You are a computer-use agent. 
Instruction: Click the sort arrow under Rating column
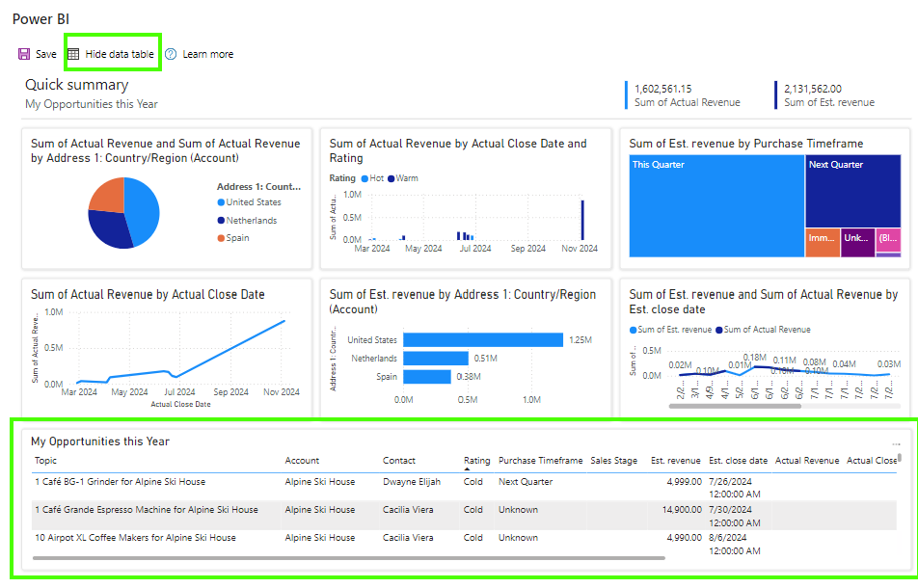pyautogui.click(x=469, y=470)
